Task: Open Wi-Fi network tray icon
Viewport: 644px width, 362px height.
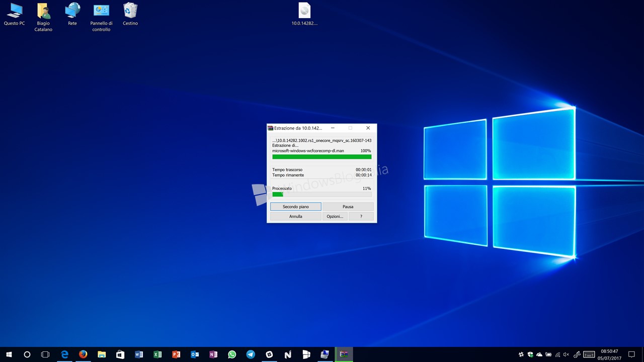Action: pyautogui.click(x=557, y=354)
